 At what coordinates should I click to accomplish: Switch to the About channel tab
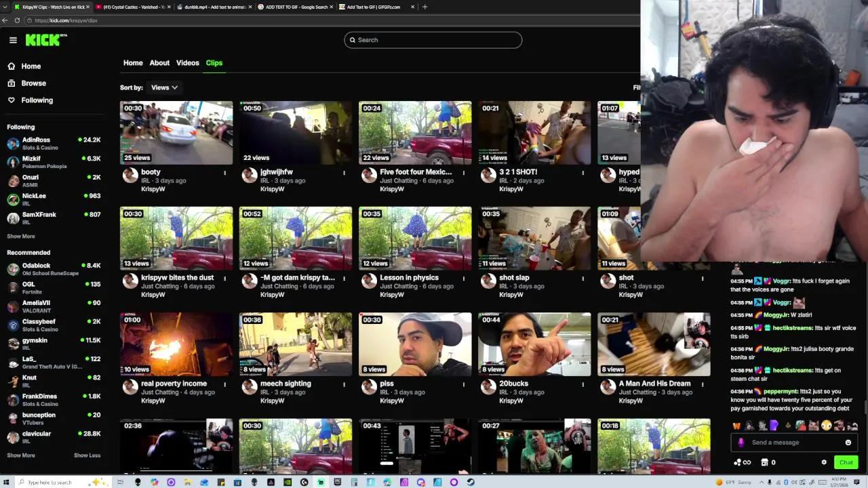[x=159, y=63]
